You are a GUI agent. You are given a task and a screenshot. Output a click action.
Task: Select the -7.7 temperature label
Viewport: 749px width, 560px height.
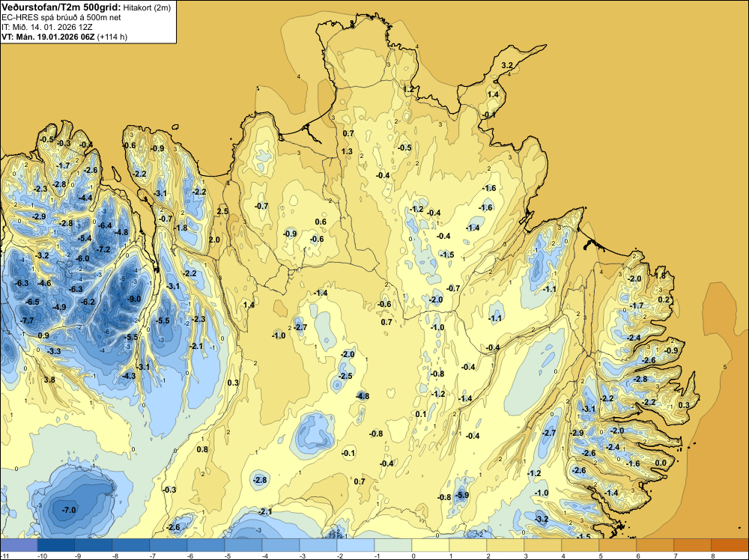[28, 320]
